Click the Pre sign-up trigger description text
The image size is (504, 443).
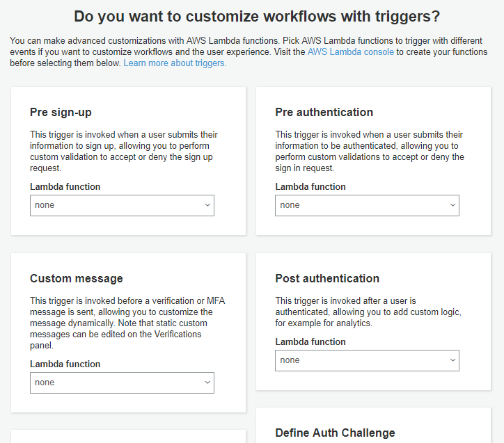point(124,152)
